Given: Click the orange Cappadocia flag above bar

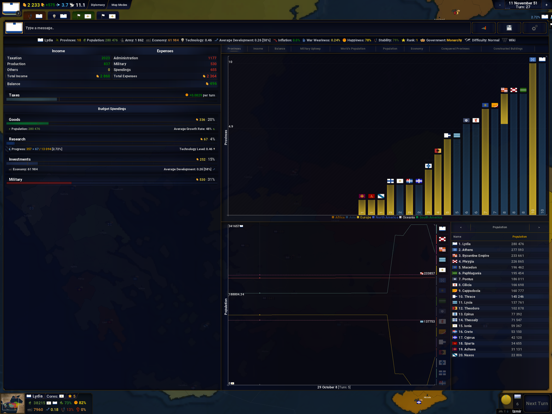Looking at the screenshot, I should (x=495, y=105).
